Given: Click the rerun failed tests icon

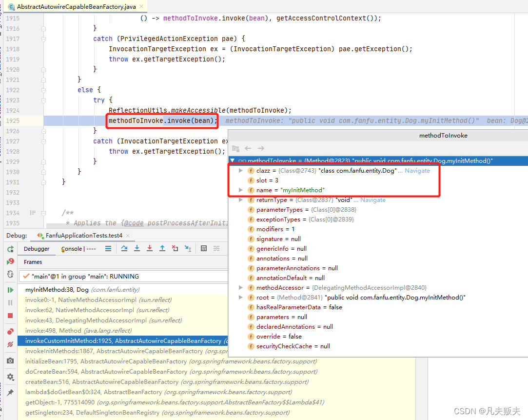Looking at the screenshot, I should (x=10, y=261).
